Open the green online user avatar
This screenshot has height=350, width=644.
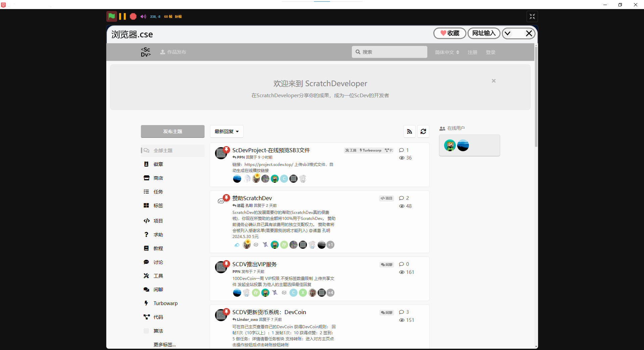[450, 145]
